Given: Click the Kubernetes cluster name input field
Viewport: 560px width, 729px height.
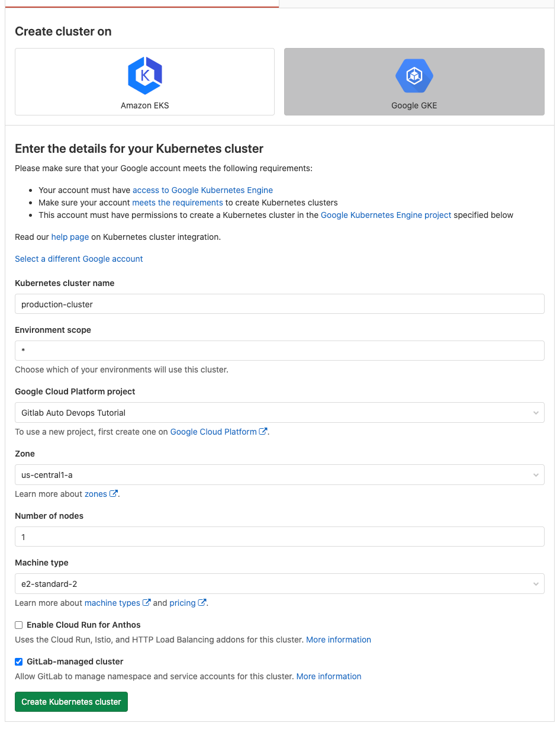Looking at the screenshot, I should [x=279, y=303].
